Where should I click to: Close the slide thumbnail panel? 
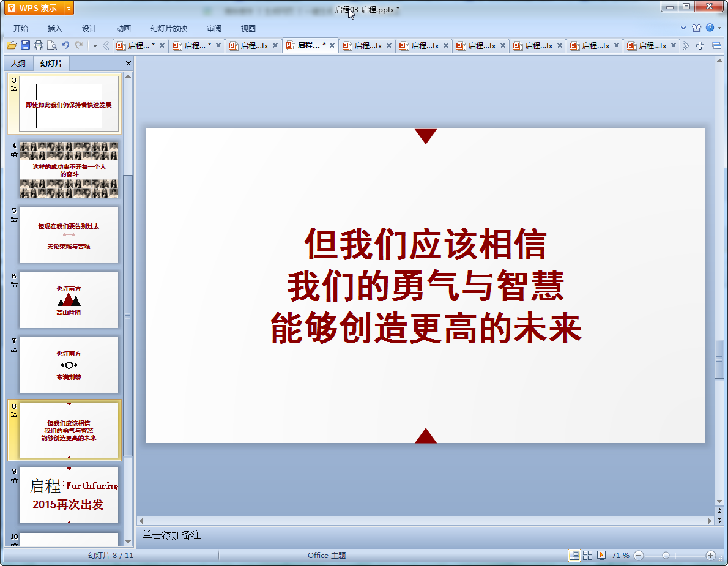tap(128, 63)
